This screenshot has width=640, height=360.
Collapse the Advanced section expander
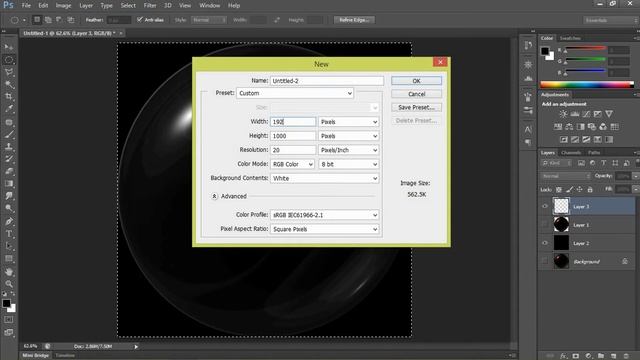click(x=214, y=196)
